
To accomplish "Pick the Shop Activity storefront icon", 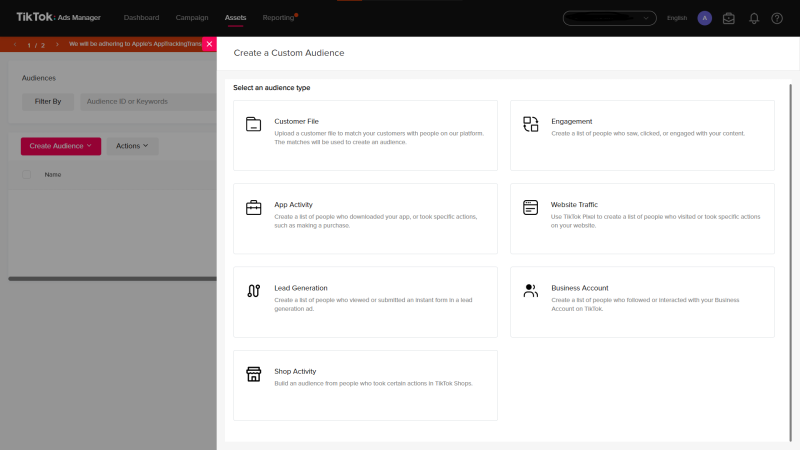I will 253,374.
